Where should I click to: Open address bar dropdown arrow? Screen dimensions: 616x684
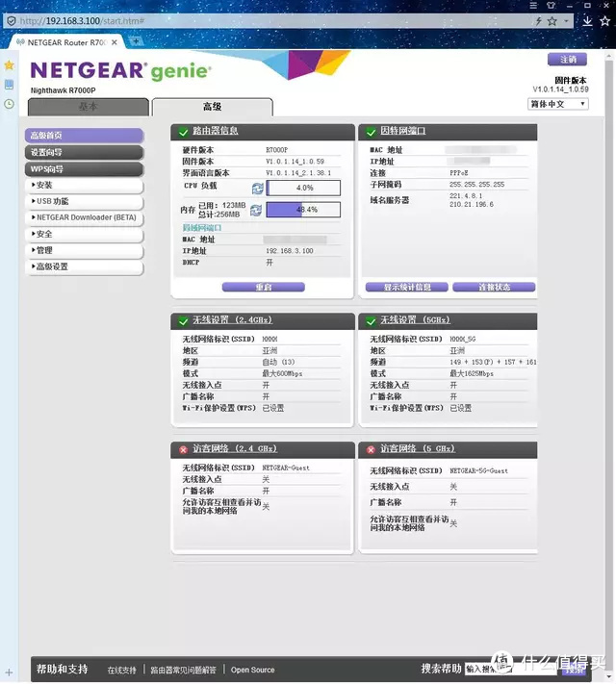[x=566, y=21]
